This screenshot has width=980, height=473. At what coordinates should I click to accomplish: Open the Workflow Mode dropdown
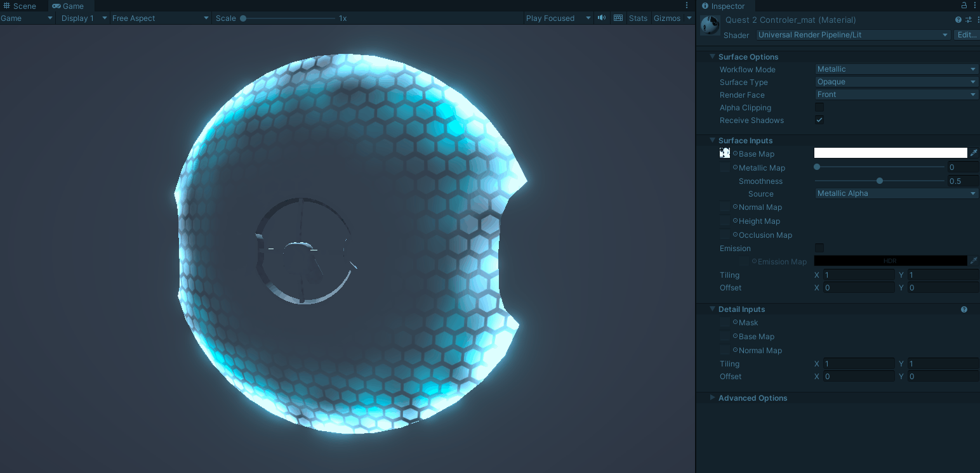click(896, 69)
